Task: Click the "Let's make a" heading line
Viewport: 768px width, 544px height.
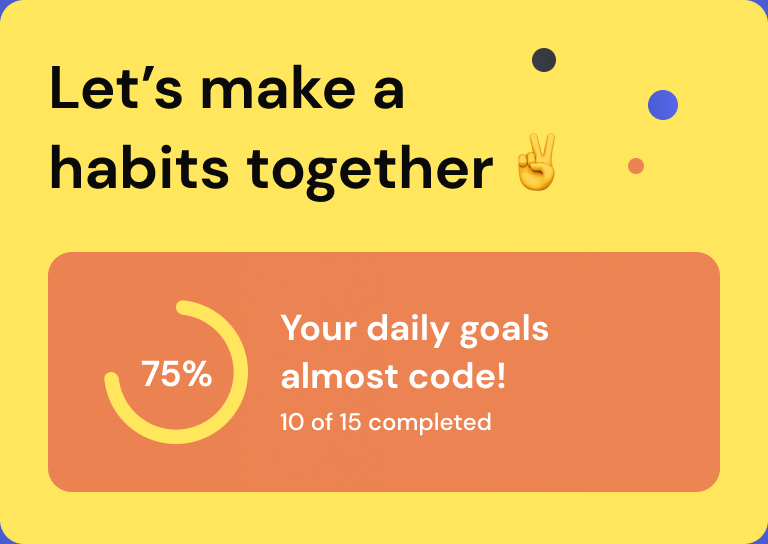Action: coord(227,90)
